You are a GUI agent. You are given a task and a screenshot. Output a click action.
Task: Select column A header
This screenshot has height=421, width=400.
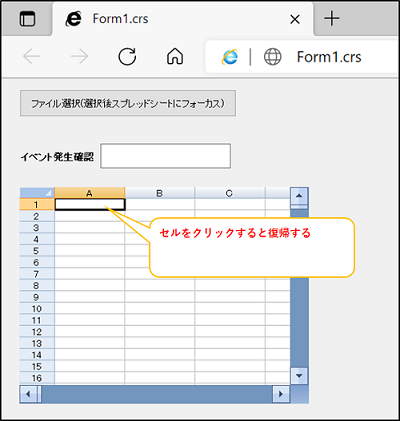(x=90, y=193)
